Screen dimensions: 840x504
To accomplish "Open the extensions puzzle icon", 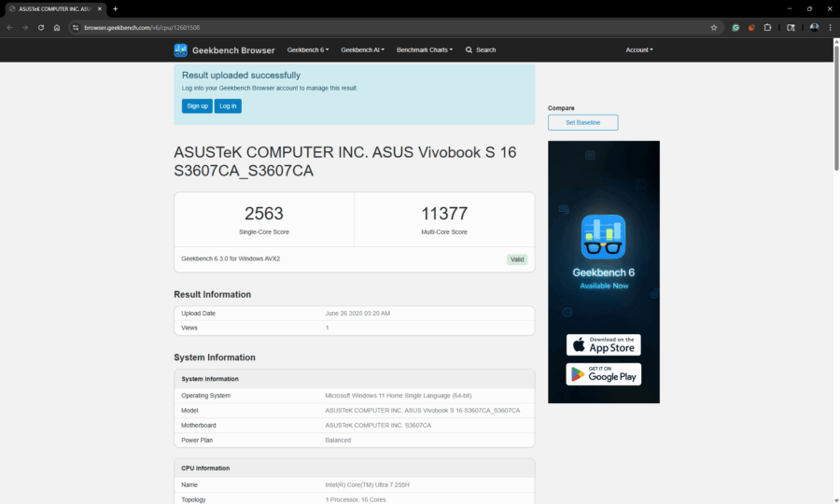I will 767,27.
